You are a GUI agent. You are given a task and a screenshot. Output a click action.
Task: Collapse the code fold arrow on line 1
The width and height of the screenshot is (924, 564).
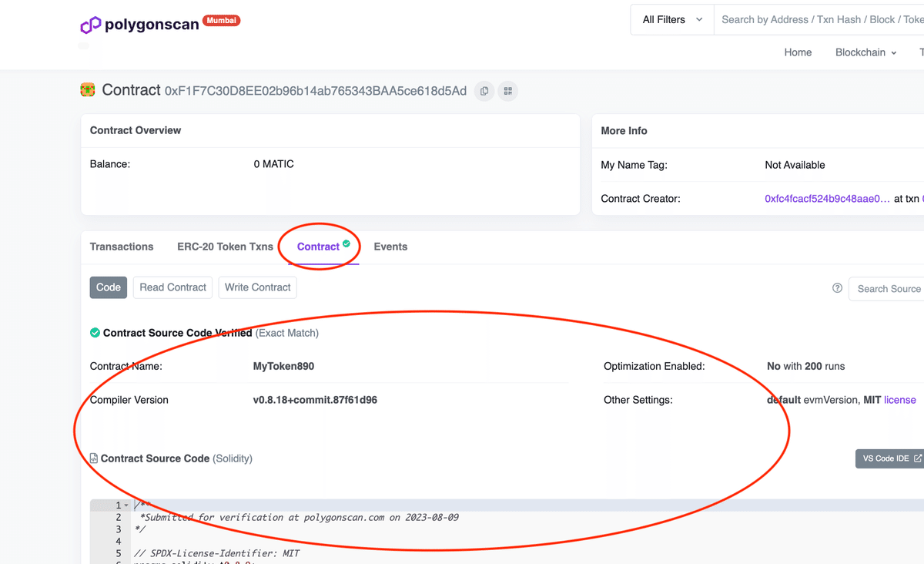(126, 505)
